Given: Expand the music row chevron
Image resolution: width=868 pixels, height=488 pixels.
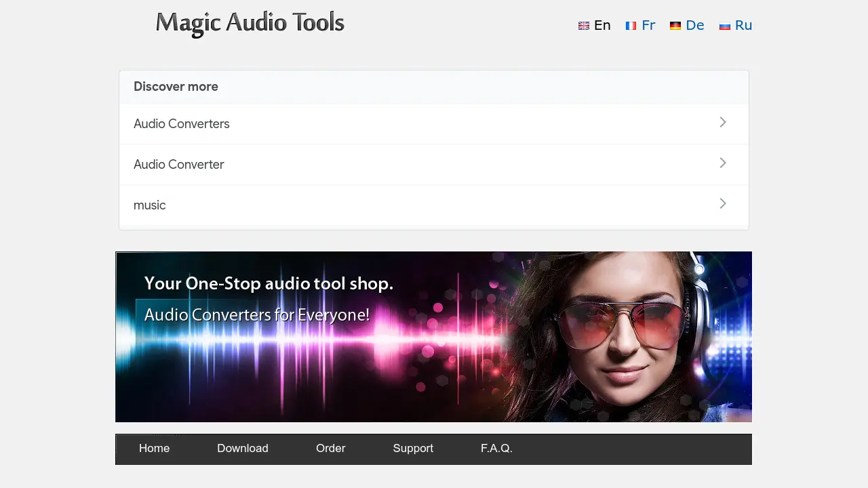Looking at the screenshot, I should pyautogui.click(x=722, y=204).
